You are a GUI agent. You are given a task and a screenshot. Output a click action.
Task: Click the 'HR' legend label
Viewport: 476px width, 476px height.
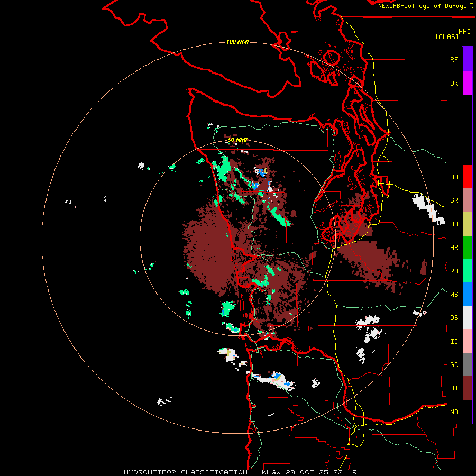(x=454, y=248)
